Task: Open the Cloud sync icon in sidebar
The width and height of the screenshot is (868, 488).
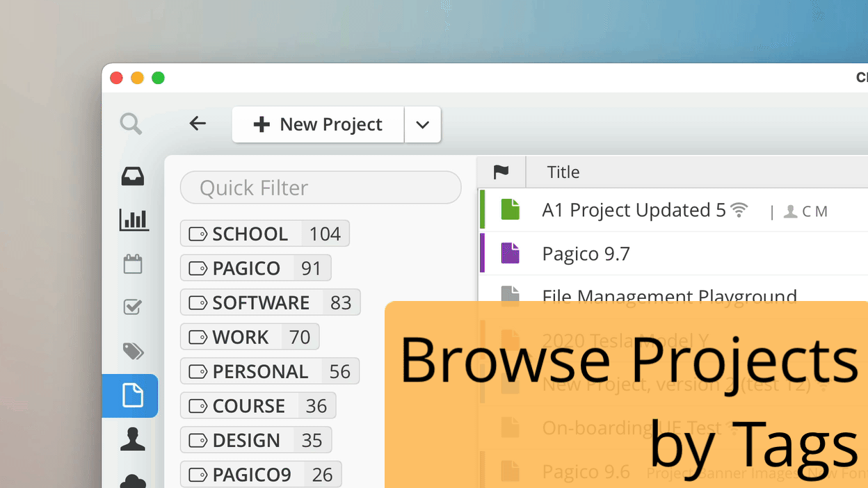Action: [133, 480]
